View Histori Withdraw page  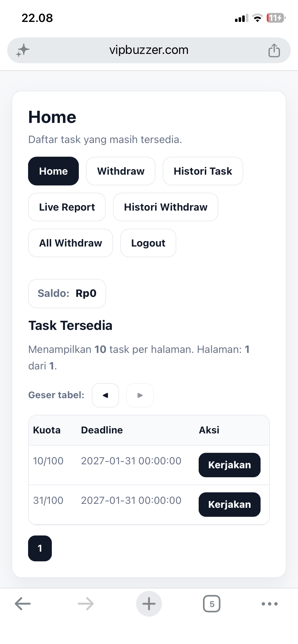(x=166, y=207)
